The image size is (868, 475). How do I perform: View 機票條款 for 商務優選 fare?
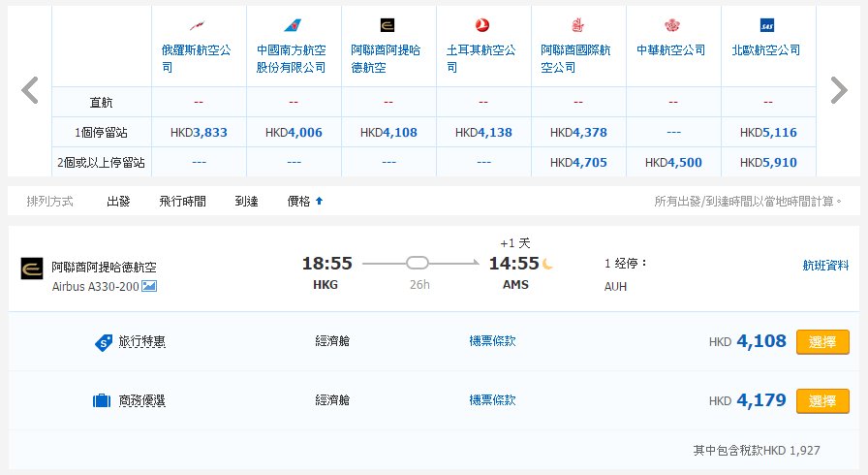(492, 400)
